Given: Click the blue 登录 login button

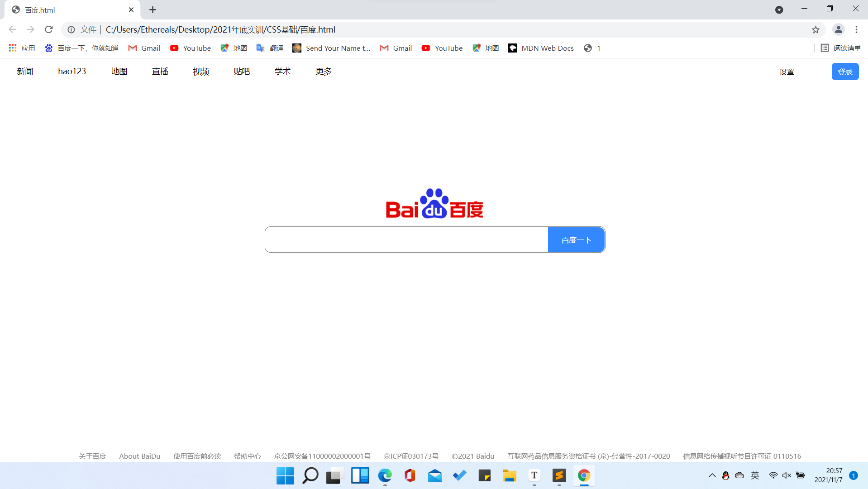Looking at the screenshot, I should (845, 72).
